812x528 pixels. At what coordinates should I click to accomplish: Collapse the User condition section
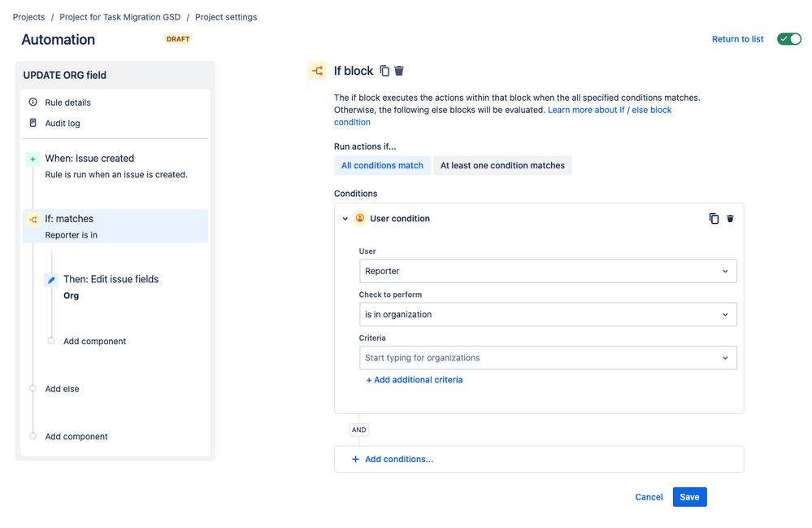click(x=345, y=219)
